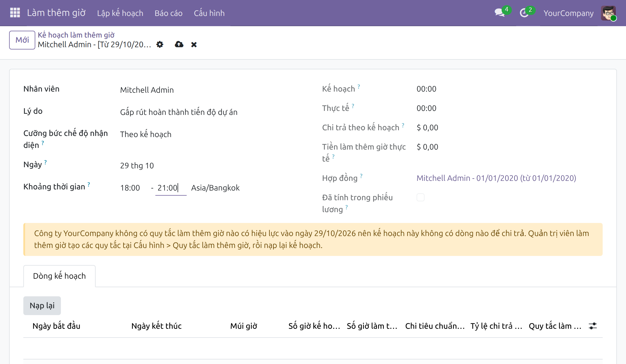Toggle the Đã tính trong phiếu lương checkbox
Image resolution: width=626 pixels, height=364 pixels.
[421, 197]
